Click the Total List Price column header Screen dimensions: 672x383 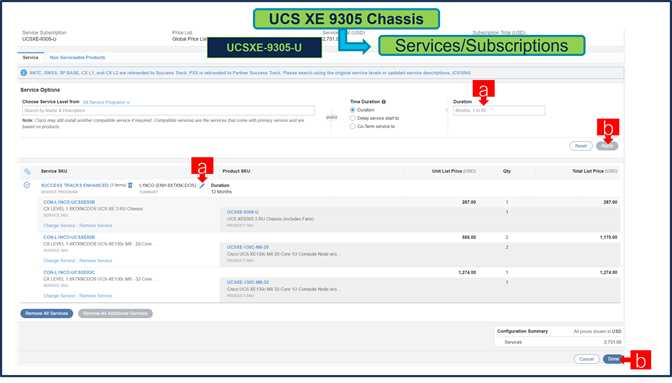595,171
